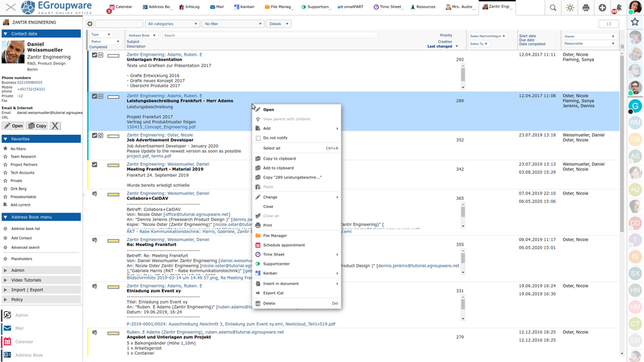This screenshot has width=644, height=362.
Task: Click the add entry plus icon in the list toolbar
Action: click(90, 24)
